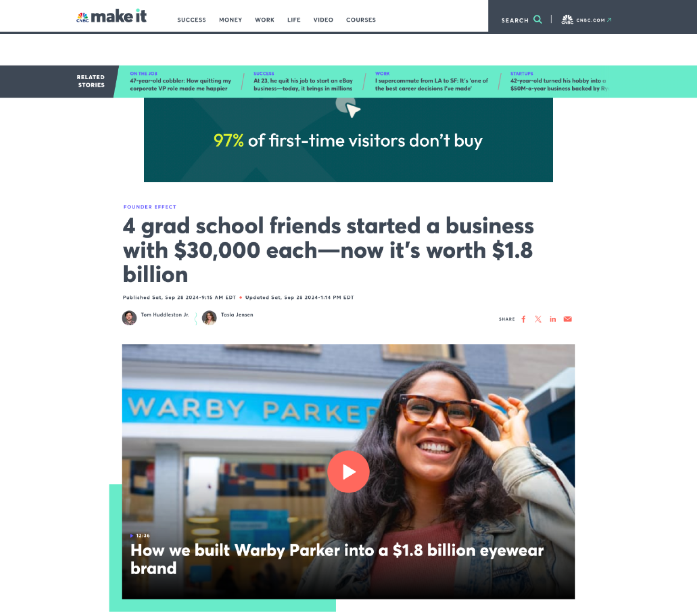Click the 97% first-time visitors ad banner
This screenshot has width=697, height=616.
pos(348,140)
